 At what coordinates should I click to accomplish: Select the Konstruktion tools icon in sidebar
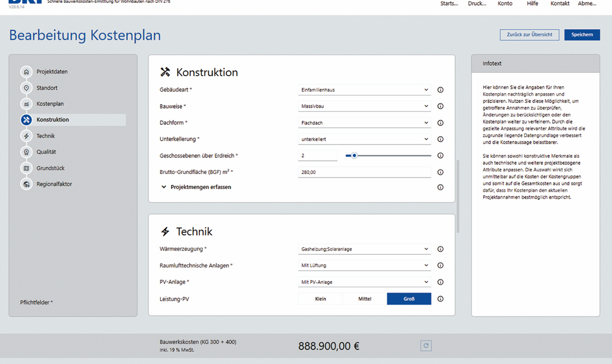coord(26,120)
